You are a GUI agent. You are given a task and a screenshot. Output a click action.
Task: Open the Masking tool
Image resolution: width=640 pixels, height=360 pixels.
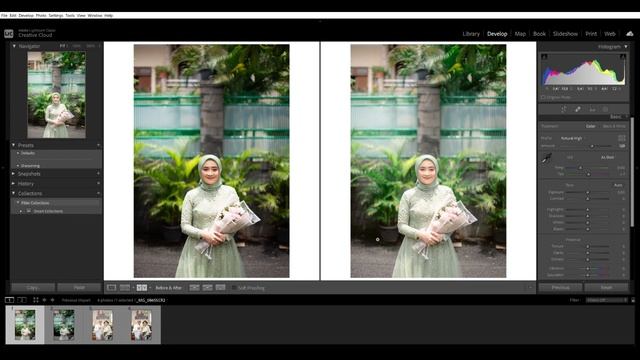[606, 109]
